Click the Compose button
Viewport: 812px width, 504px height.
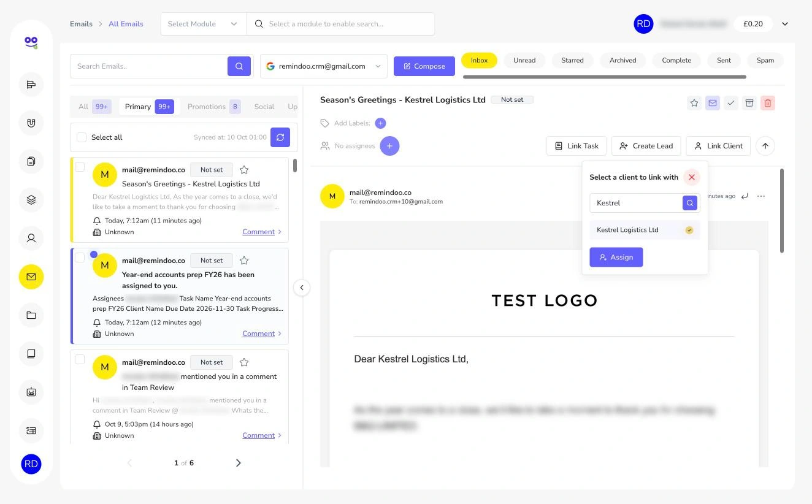coord(424,66)
